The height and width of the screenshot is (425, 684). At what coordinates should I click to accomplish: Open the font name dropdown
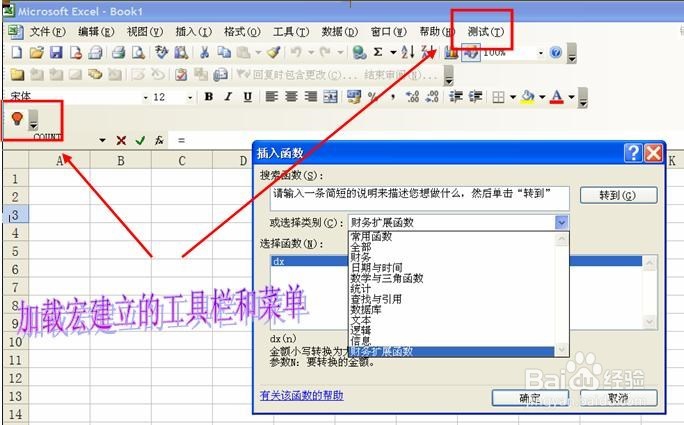tap(145, 97)
